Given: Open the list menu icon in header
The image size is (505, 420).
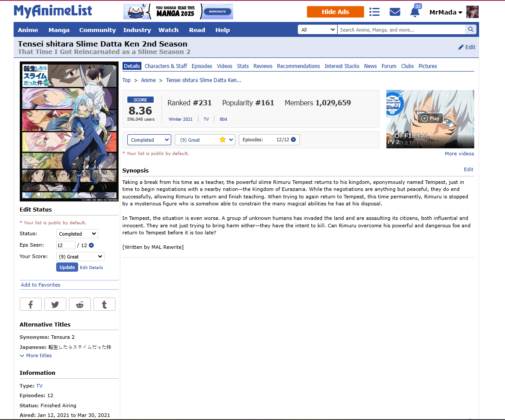Looking at the screenshot, I should pos(374,12).
